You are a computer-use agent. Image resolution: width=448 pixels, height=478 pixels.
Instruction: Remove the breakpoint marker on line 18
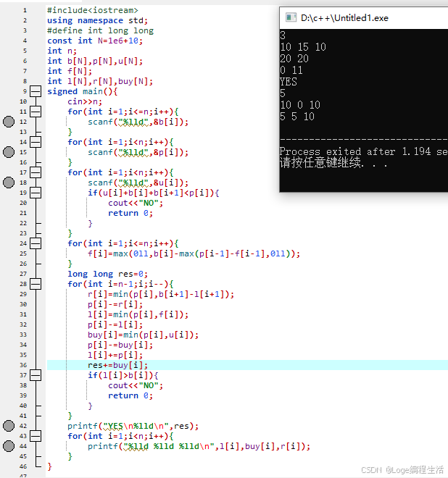coord(9,183)
